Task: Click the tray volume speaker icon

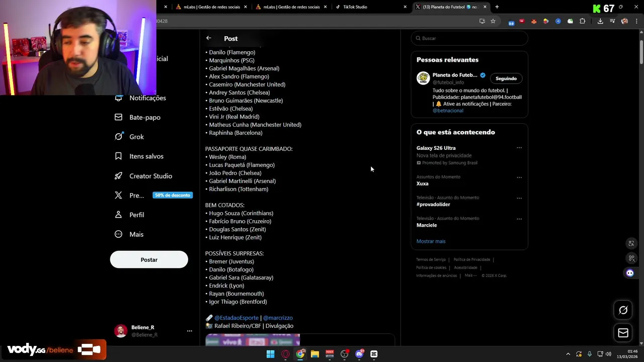Action: coord(608,354)
